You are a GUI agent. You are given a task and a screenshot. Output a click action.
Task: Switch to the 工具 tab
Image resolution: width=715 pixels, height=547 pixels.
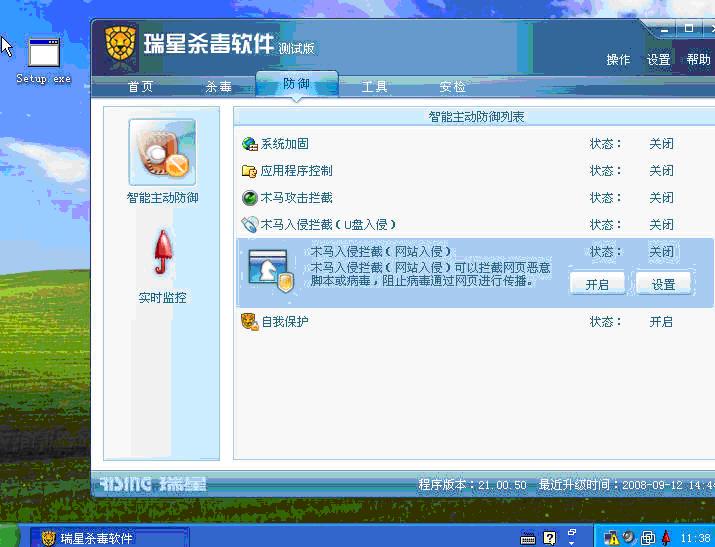[x=374, y=87]
